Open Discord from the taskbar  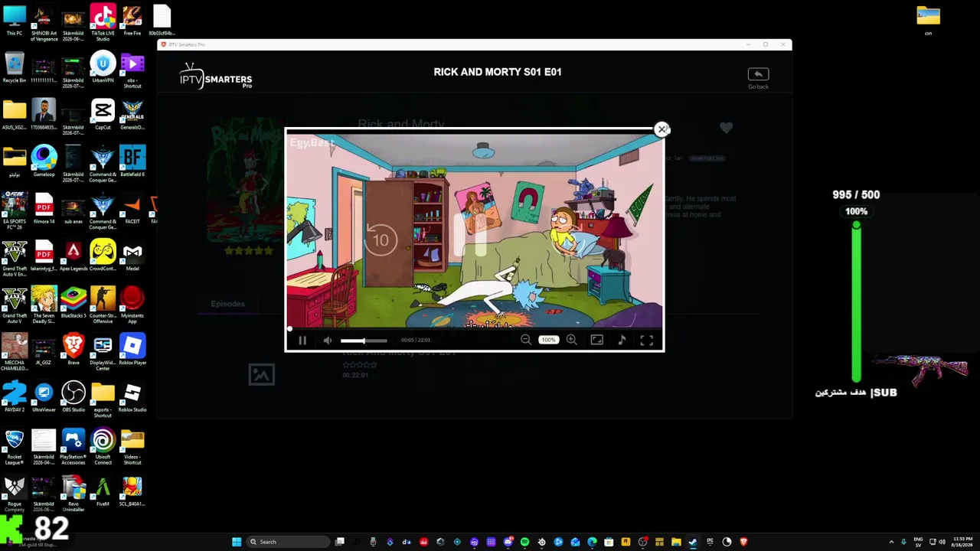[x=508, y=542]
